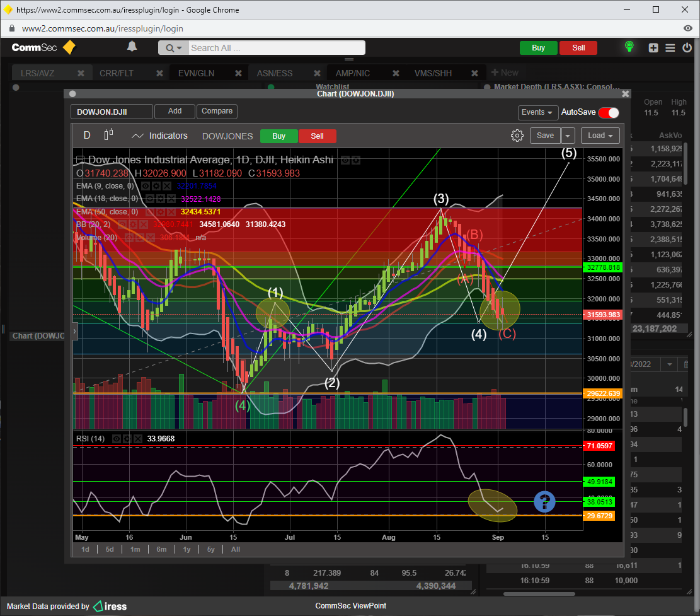Toggle Bollinger Bands visibility eye
Screen dimensions: 700x616
[122, 224]
